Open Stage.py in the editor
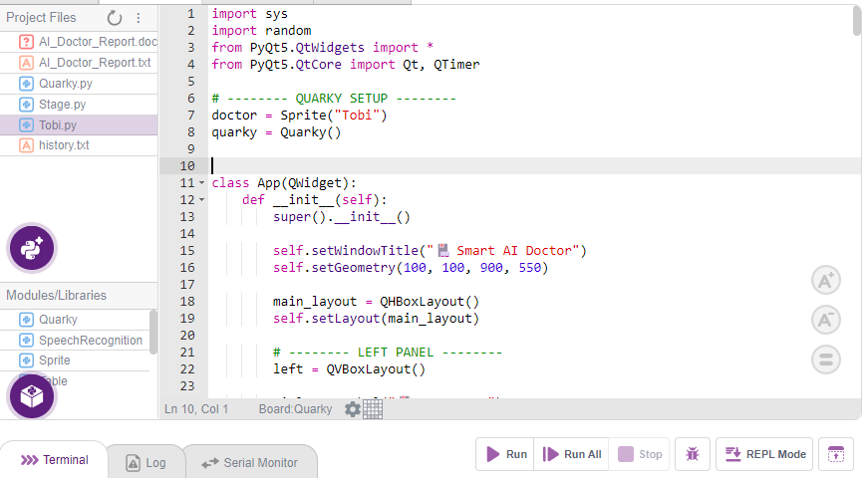 79,105
